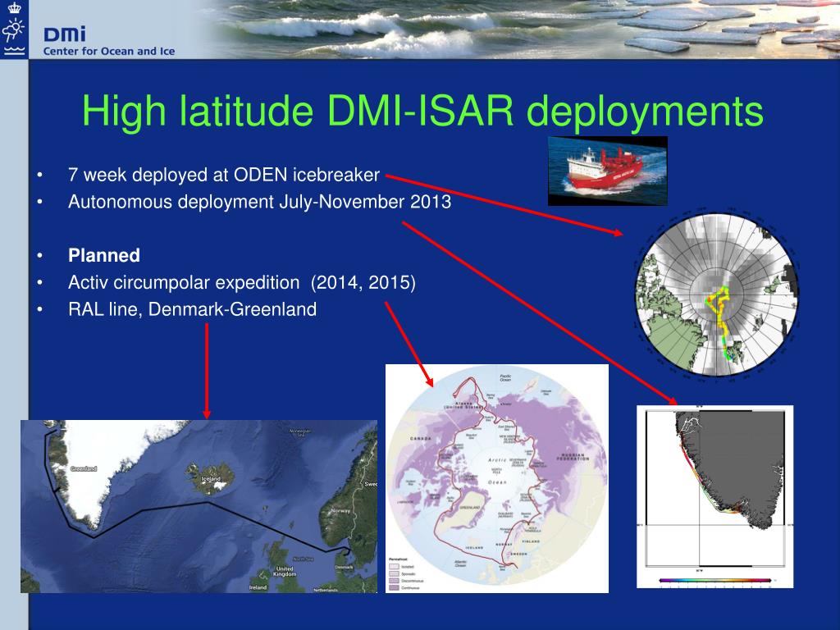This screenshot has width=840, height=630.
Task: Click the 'Iceland' label on satellite map
Action: (211, 478)
